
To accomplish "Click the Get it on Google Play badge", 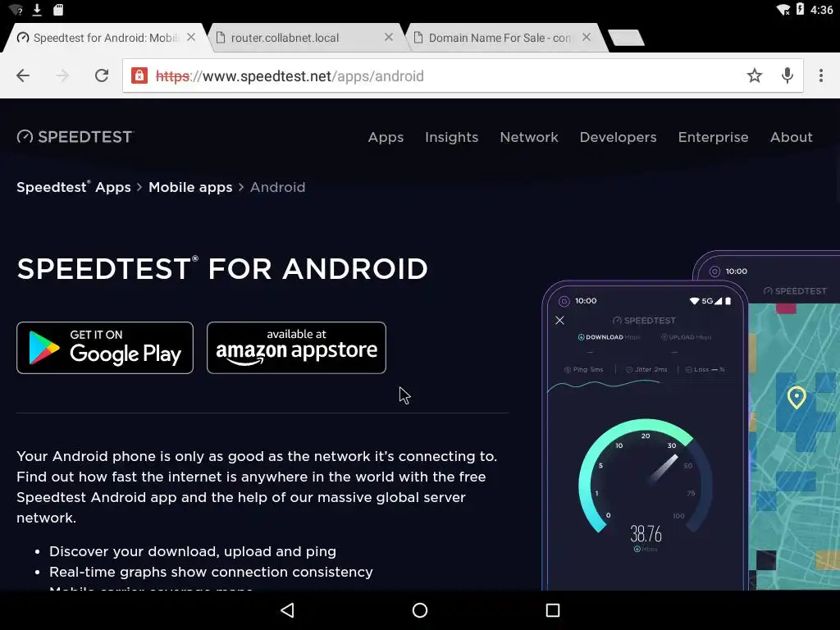I will pos(105,348).
